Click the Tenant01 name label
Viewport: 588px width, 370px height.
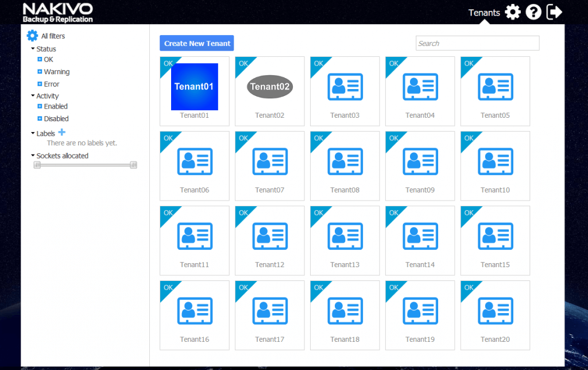[x=195, y=115]
